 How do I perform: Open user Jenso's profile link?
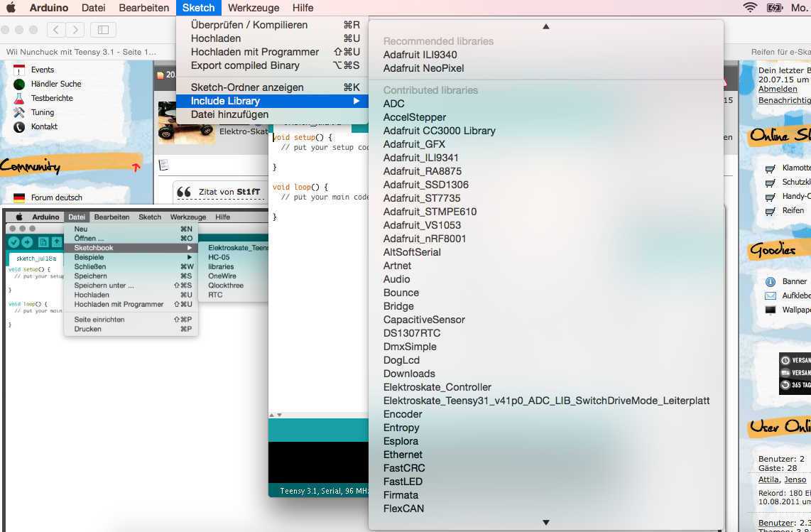[x=795, y=479]
